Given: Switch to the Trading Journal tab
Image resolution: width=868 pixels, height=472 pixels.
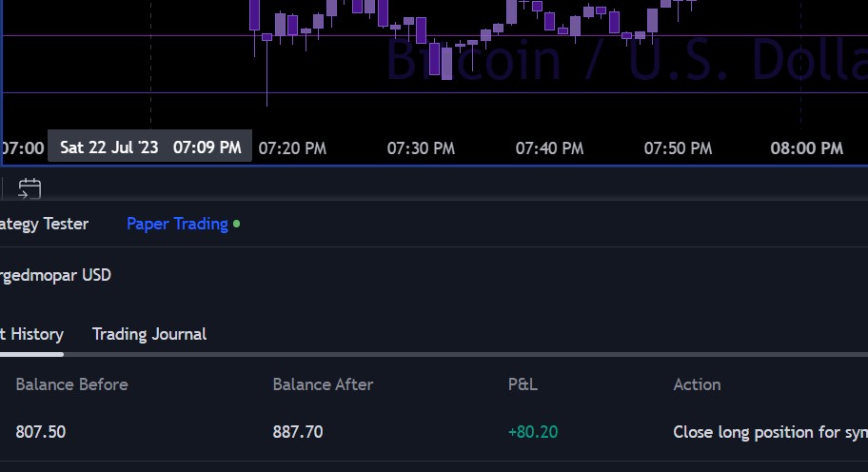Looking at the screenshot, I should 149,334.
